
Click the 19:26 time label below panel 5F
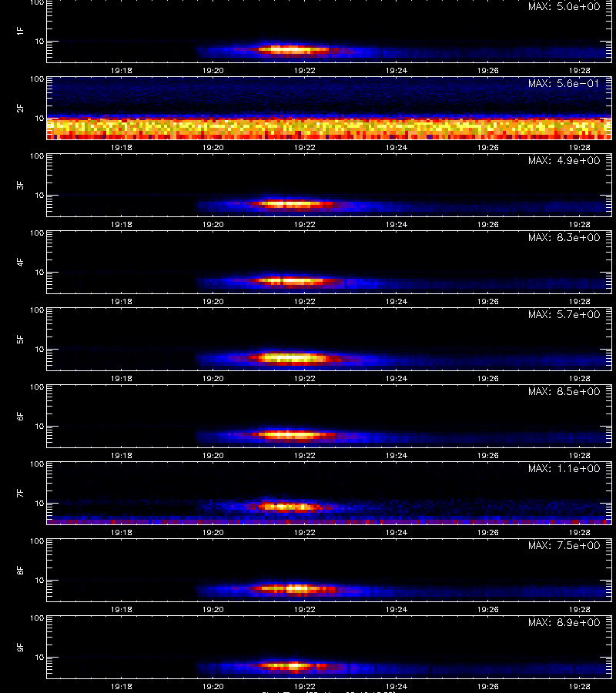[488, 378]
